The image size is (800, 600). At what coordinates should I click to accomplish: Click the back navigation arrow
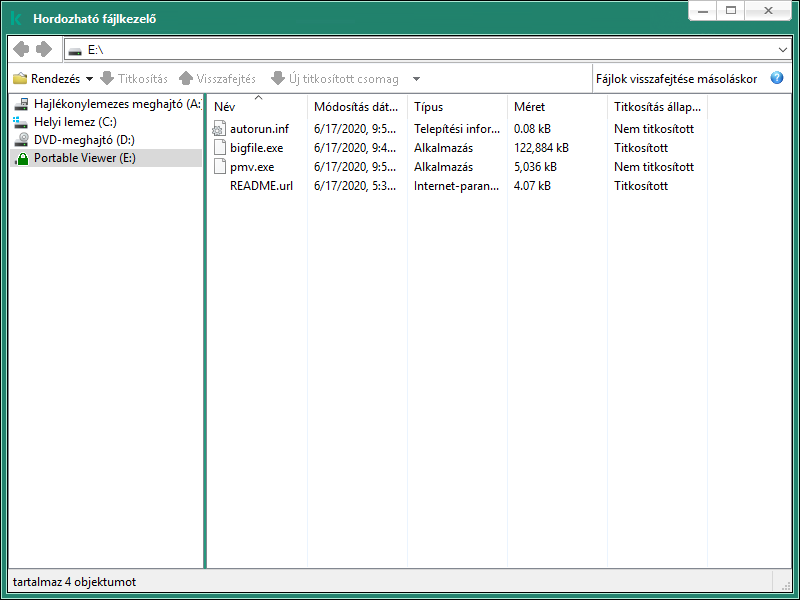click(x=21, y=49)
